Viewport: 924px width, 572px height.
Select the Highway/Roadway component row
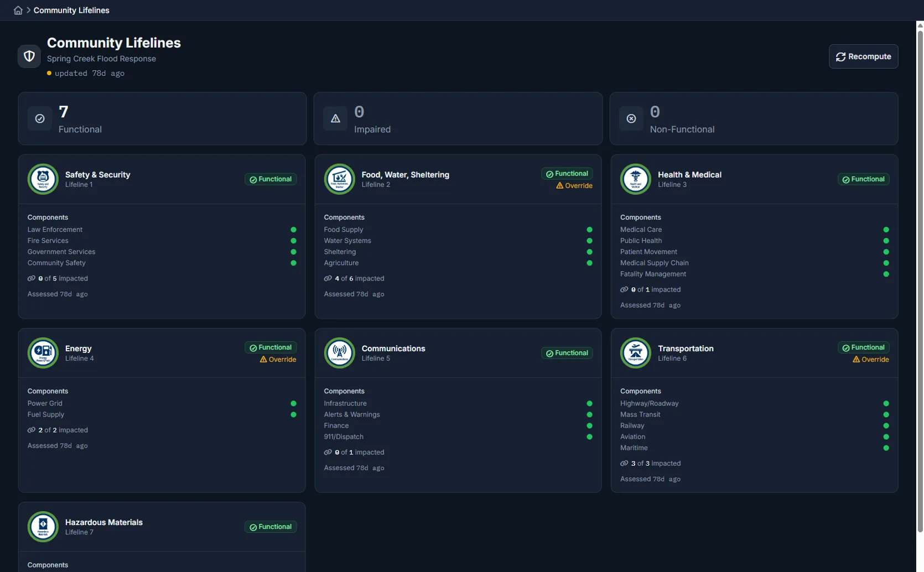click(x=755, y=403)
